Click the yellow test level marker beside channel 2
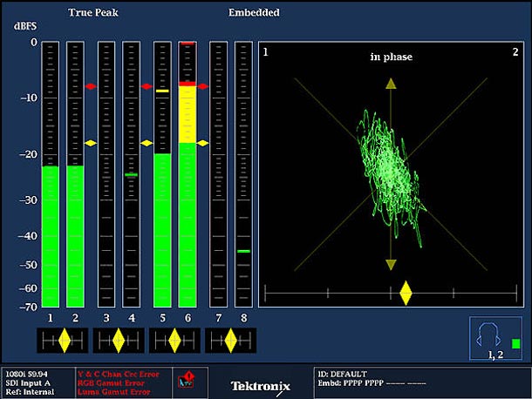The image size is (532, 399). tap(91, 143)
